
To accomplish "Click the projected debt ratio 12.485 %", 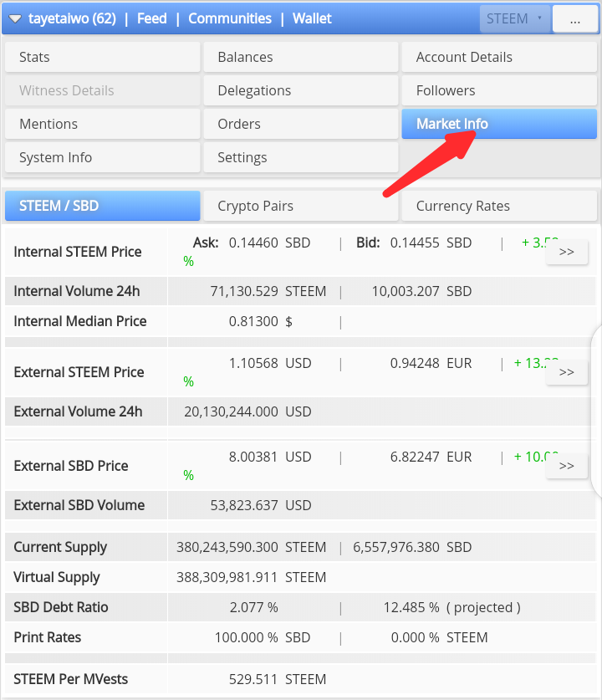I will pos(411,608).
